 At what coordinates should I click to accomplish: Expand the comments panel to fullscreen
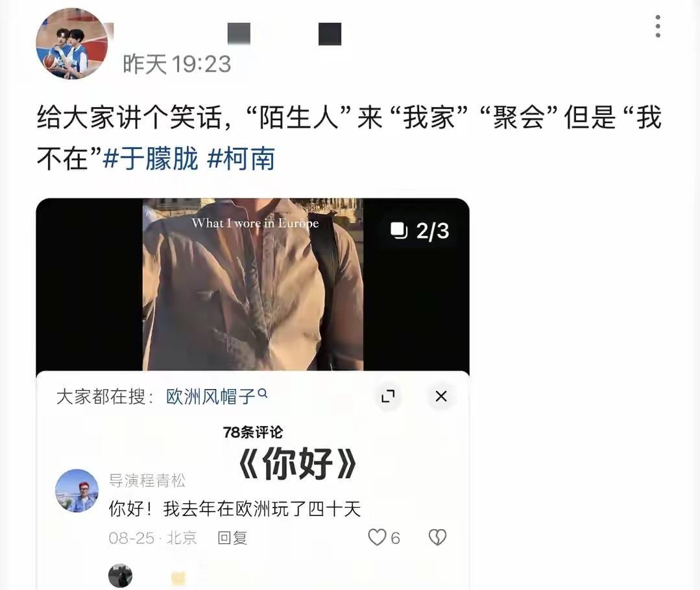(388, 396)
